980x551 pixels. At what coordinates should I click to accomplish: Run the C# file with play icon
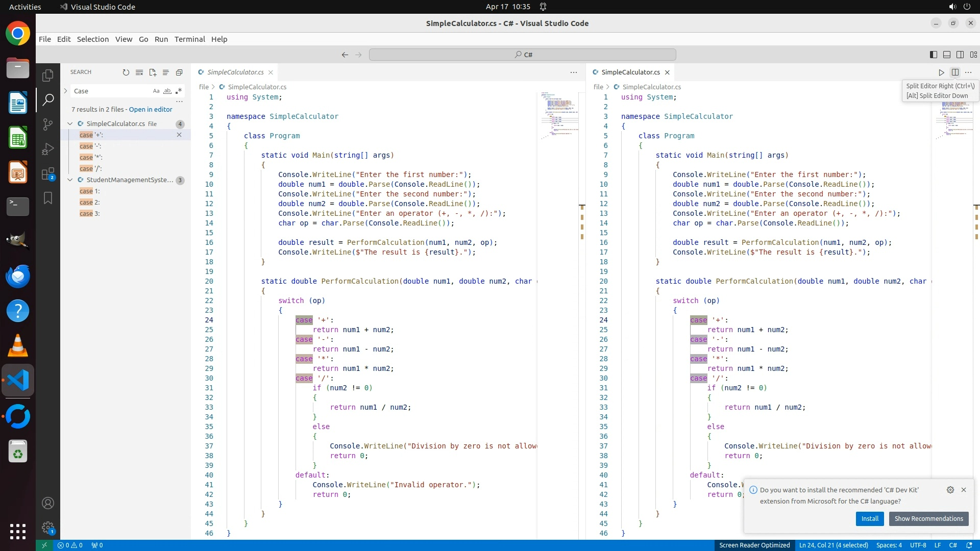click(941, 72)
